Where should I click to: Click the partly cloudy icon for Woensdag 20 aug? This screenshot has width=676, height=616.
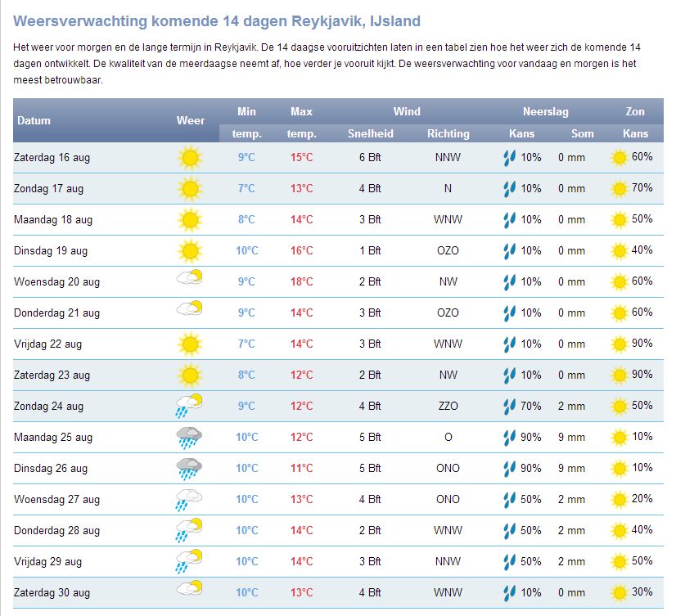(190, 279)
